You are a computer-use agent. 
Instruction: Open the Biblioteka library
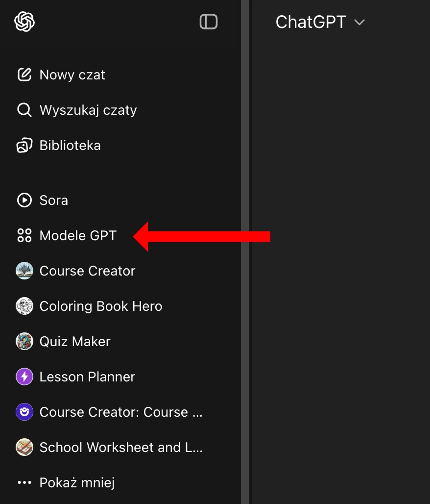70,145
